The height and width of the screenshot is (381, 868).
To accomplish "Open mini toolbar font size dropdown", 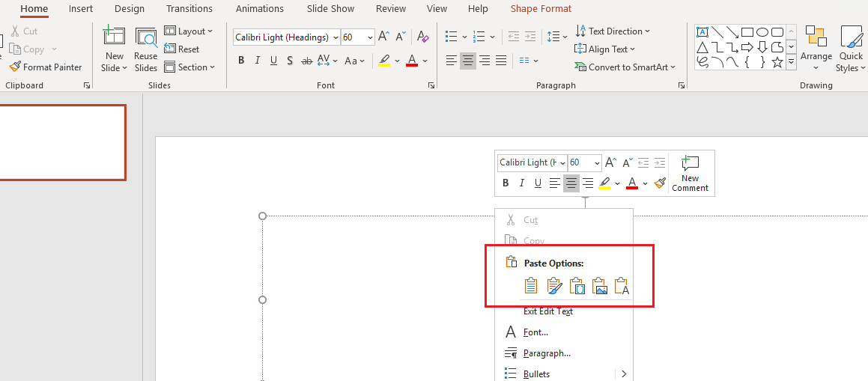I will pos(597,162).
